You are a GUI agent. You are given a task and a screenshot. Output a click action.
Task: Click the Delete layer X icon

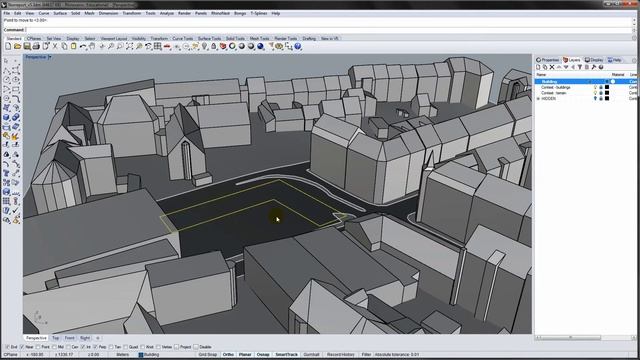(552, 67)
